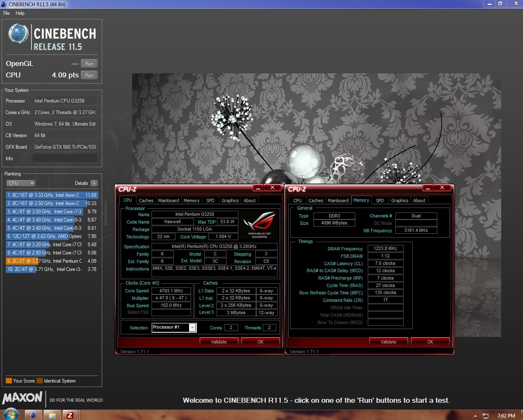Click the MAXON logo at bottom left
The image size is (523, 420).
[x=22, y=398]
